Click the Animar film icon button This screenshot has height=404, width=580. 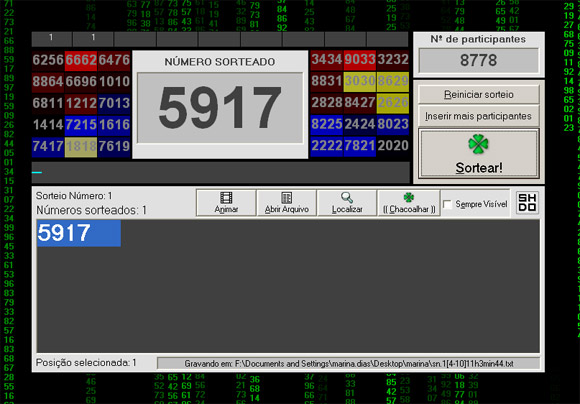(x=226, y=203)
